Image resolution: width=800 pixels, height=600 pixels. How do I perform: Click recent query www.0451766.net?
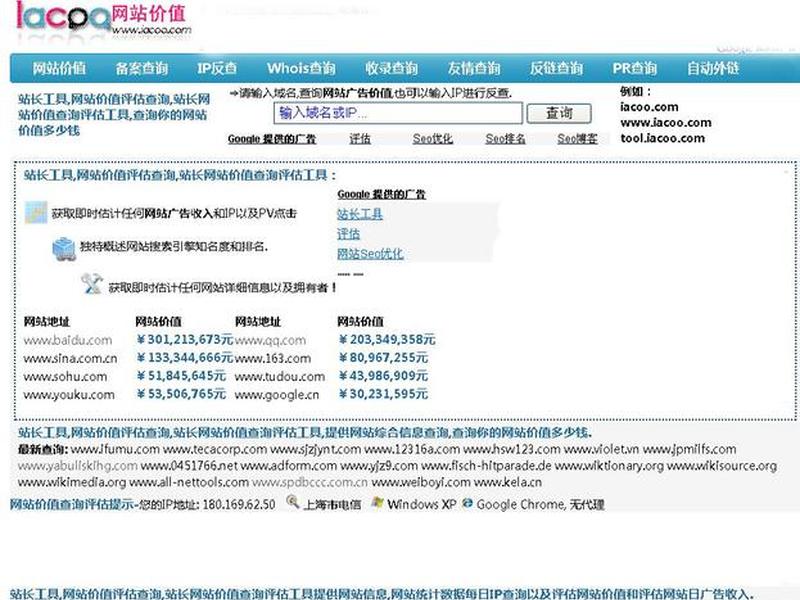[x=189, y=466]
